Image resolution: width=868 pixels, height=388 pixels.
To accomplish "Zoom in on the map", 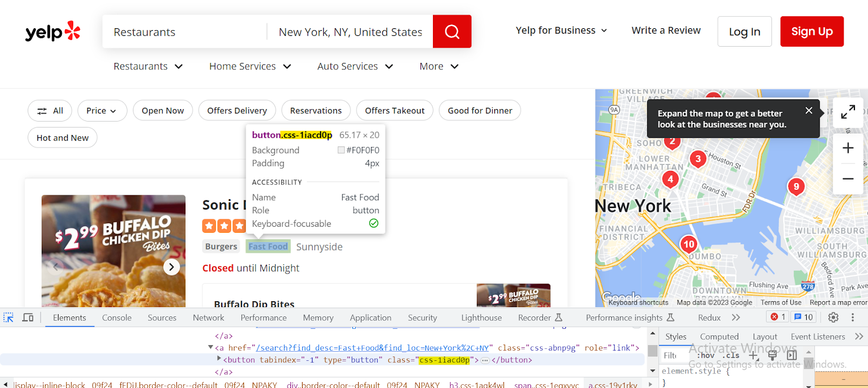I will pyautogui.click(x=848, y=148).
